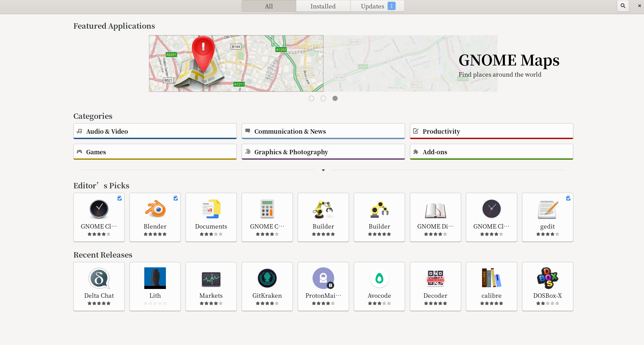The image size is (644, 345).
Task: Select the Lith thumbnail in Recent Releases
Action: (155, 278)
